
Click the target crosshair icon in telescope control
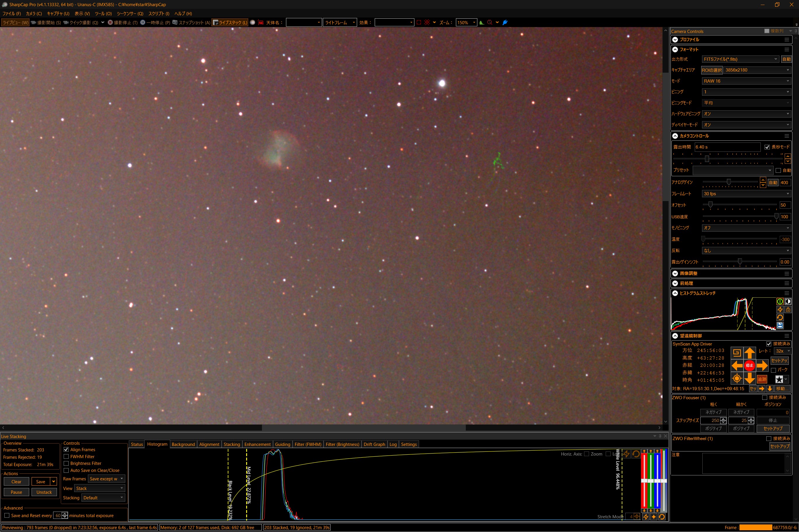point(737,378)
